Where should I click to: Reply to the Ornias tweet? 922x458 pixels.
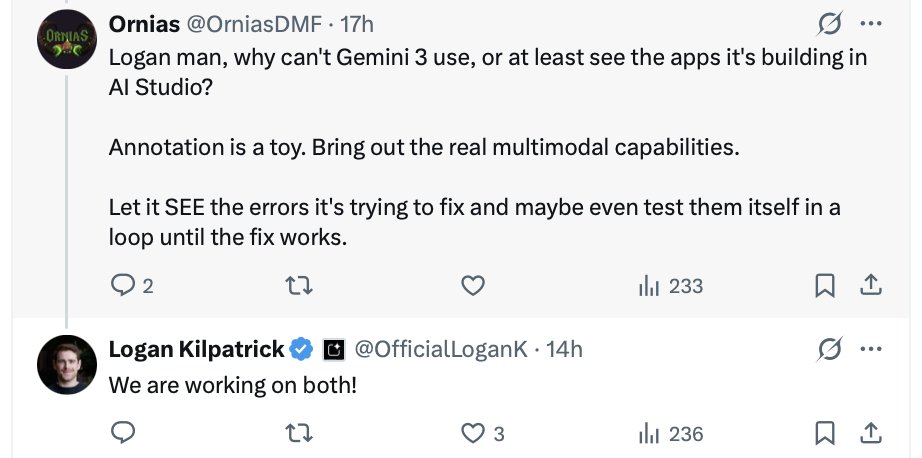[x=123, y=286]
